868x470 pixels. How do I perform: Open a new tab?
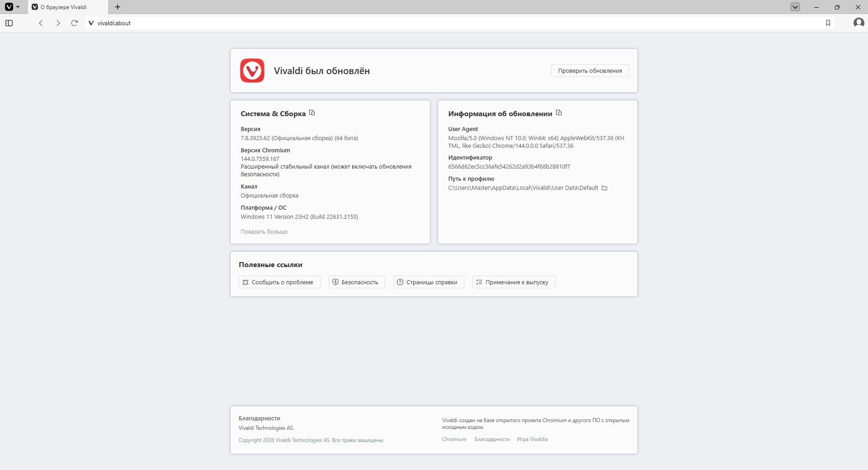coord(118,7)
